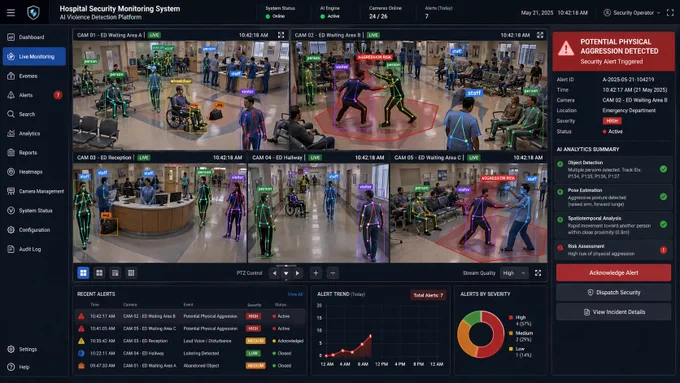Click the shield logo icon
Image resolution: width=680 pixels, height=383 pixels.
pyautogui.click(x=33, y=13)
